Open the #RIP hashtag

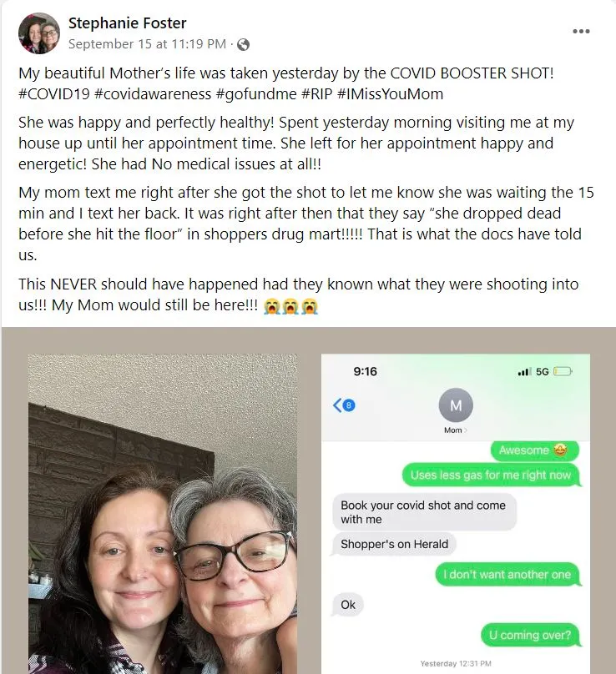(x=316, y=93)
